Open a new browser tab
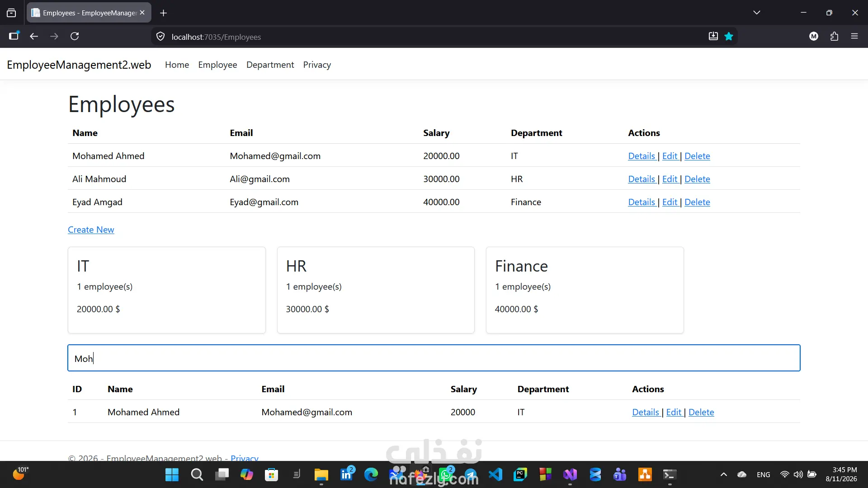This screenshot has height=488, width=868. click(x=164, y=13)
